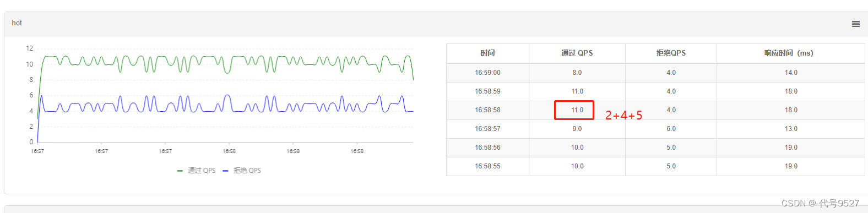Click pass QPS 11.0 in 16:58:58 row
This screenshot has height=213, width=868.
click(577, 110)
